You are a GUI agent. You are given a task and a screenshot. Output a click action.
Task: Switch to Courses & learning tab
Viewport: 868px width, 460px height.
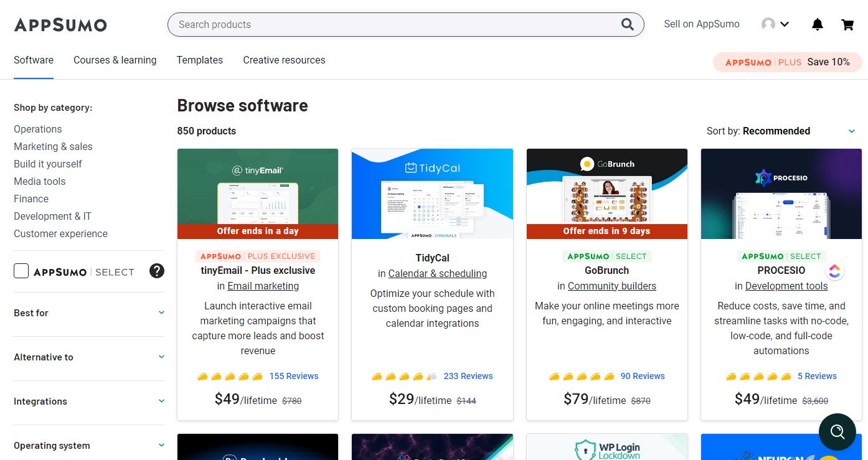pyautogui.click(x=115, y=60)
